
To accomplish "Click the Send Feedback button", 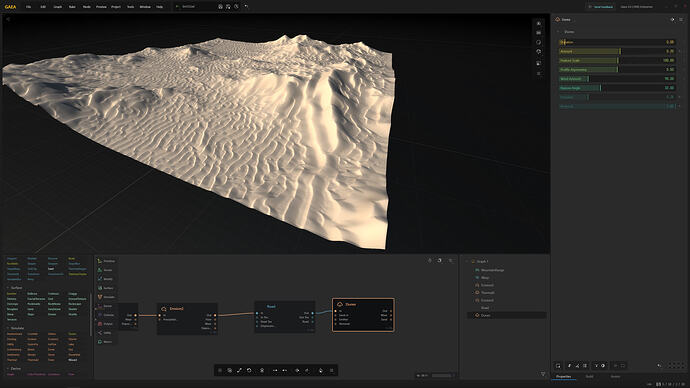I will point(601,7).
